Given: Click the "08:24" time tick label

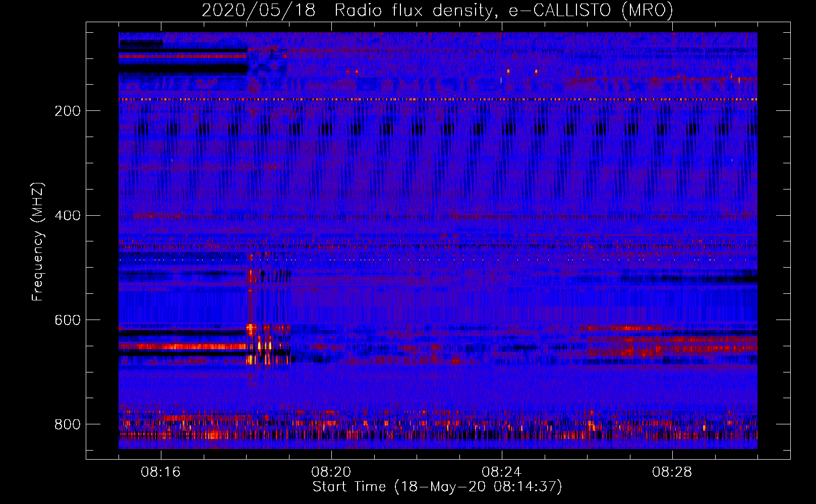Looking at the screenshot, I should click(x=502, y=472).
